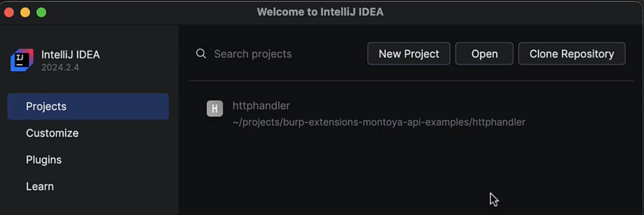Click the IntelliJ IDEA logo icon
The image size is (644, 215).
[x=21, y=60]
